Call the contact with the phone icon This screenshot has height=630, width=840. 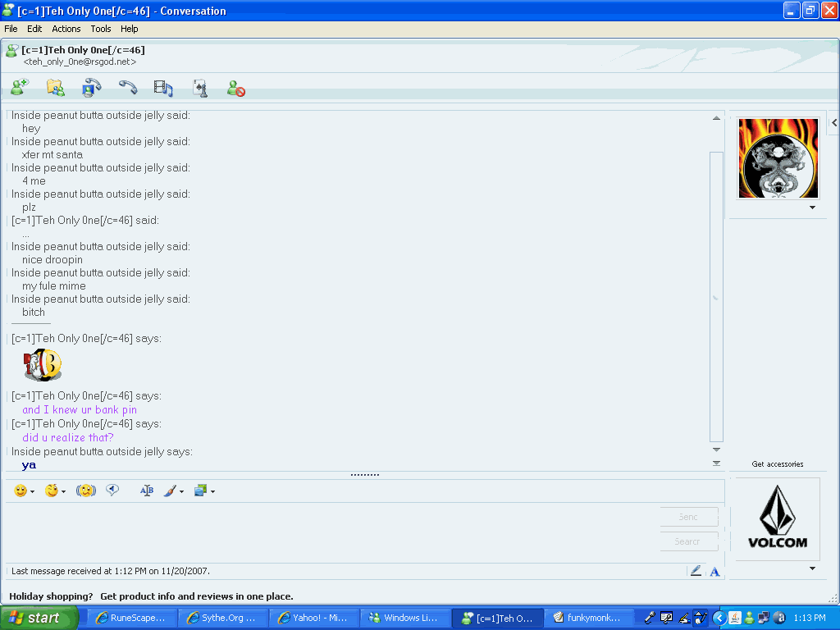127,88
